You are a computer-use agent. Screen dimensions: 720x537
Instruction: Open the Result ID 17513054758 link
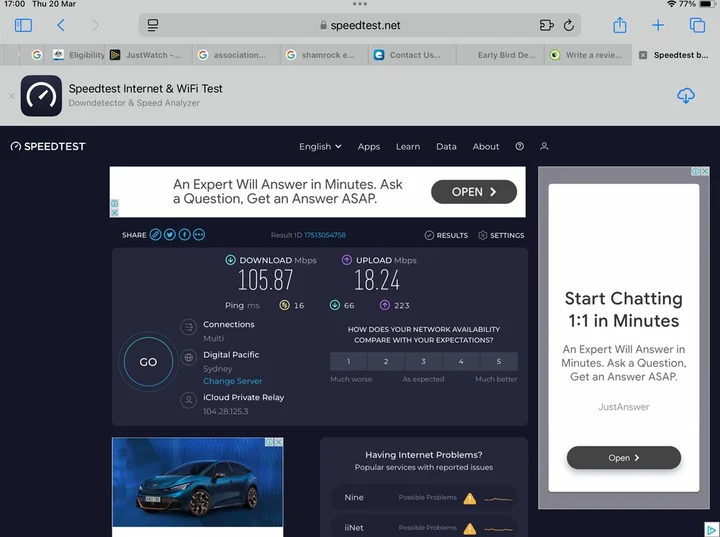click(325, 235)
